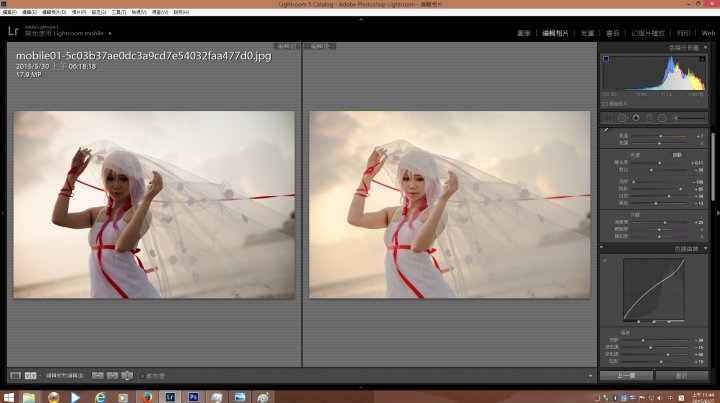Copy After settings to Before
This screenshot has height=403, width=720.
112,375
